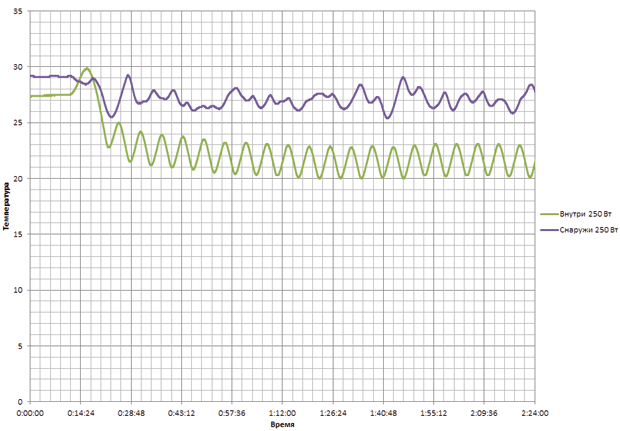Image resolution: width=620 pixels, height=431 pixels.
Task: Click the 2:09:36 time axis label
Action: pyautogui.click(x=484, y=413)
